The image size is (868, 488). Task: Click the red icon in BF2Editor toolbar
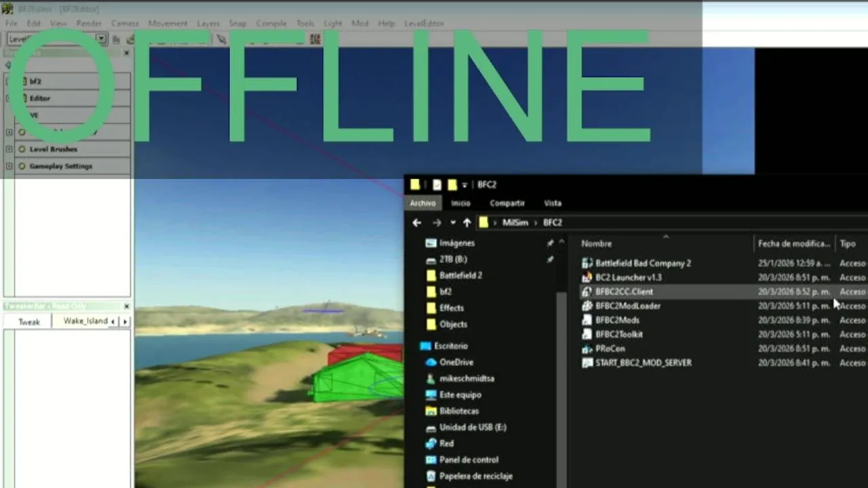pyautogui.click(x=315, y=39)
